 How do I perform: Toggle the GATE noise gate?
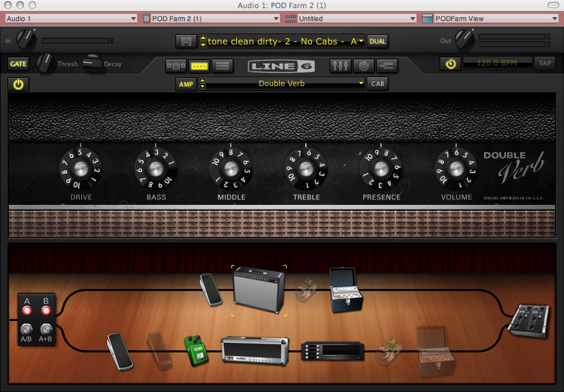[x=17, y=64]
